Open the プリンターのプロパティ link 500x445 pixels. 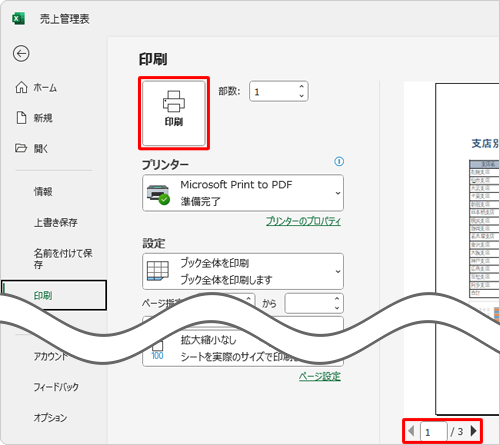[303, 221]
